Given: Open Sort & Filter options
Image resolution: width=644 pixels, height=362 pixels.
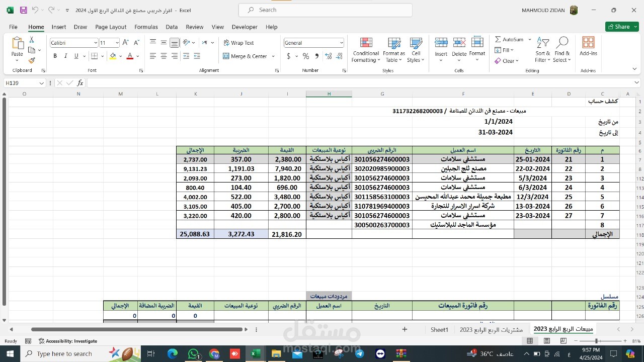Looking at the screenshot, I should [x=542, y=50].
